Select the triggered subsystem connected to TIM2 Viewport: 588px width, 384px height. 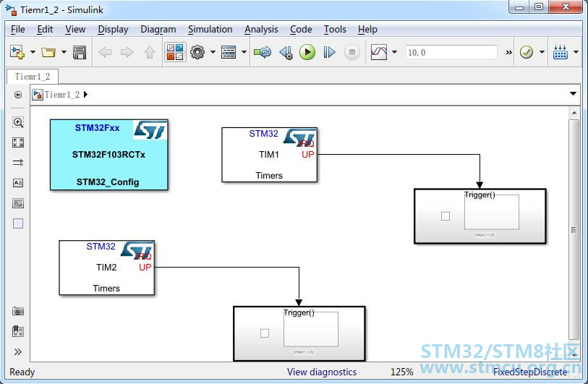(299, 334)
